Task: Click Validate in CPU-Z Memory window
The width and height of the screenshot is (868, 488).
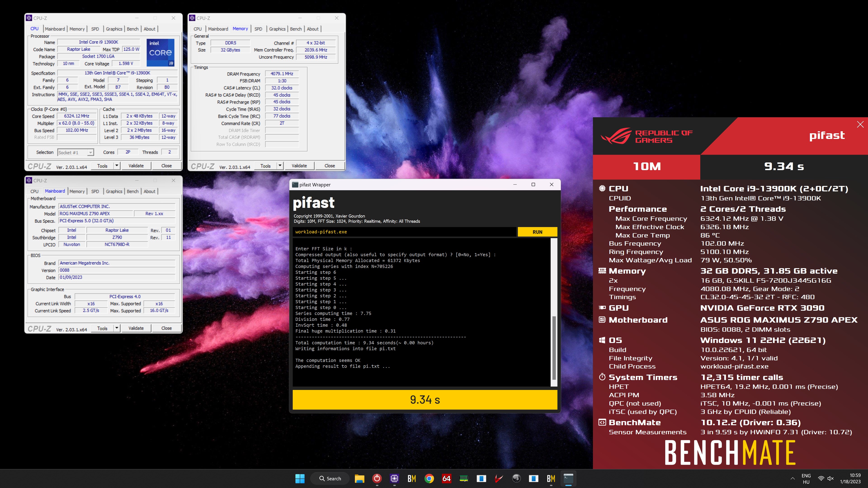Action: 299,166
